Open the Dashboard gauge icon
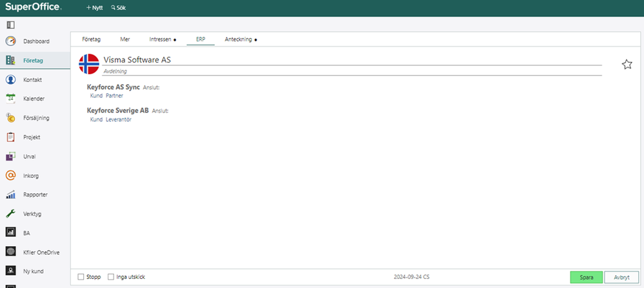Image resolution: width=644 pixels, height=288 pixels. pyautogui.click(x=11, y=41)
